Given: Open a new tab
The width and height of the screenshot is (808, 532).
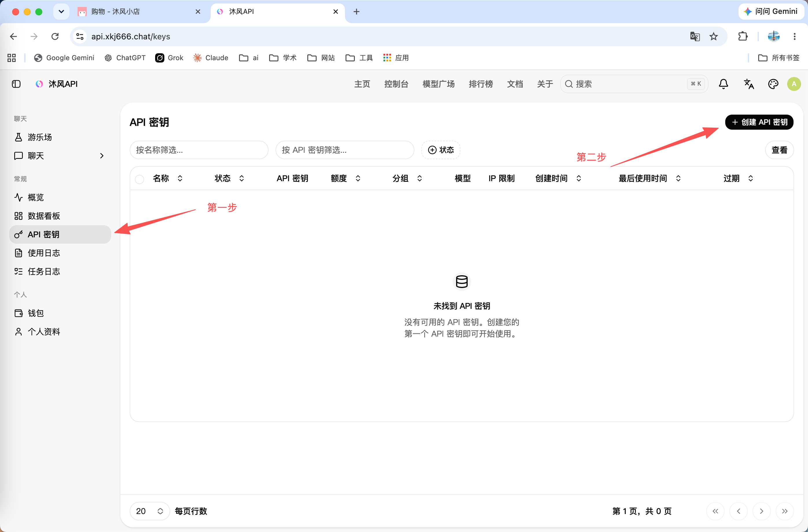Looking at the screenshot, I should tap(356, 12).
